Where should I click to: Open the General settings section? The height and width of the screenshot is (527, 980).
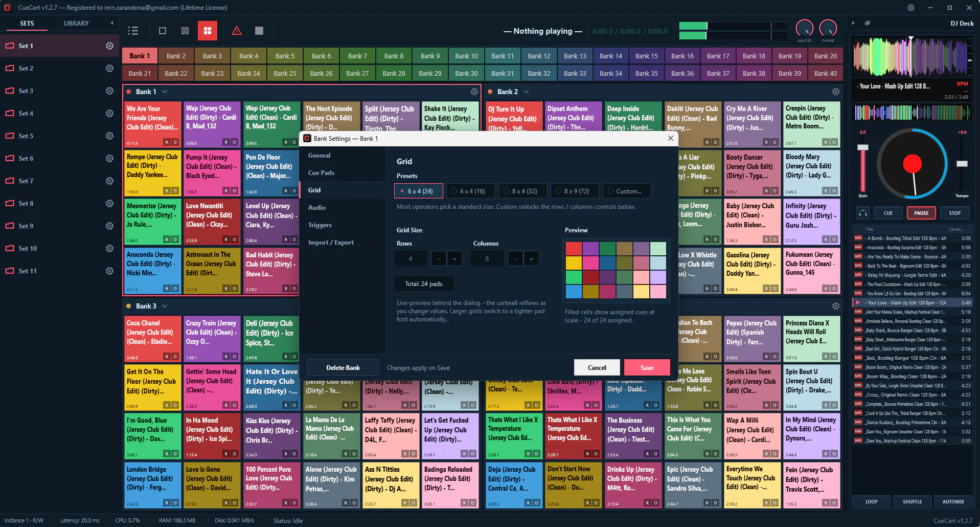tap(343, 156)
